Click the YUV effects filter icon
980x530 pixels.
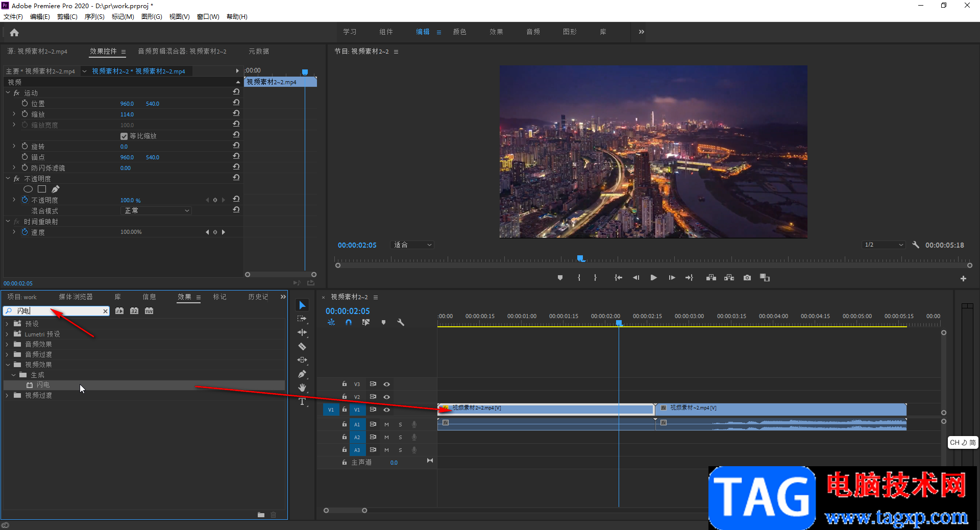149,311
